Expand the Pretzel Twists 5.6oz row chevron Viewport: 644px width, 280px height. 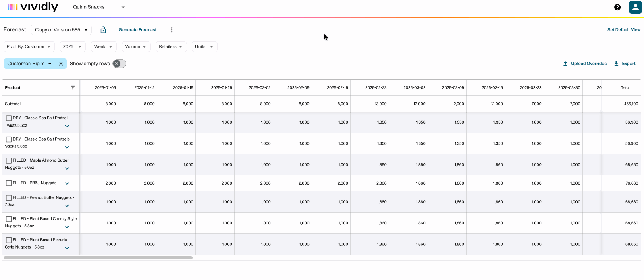[67, 126]
